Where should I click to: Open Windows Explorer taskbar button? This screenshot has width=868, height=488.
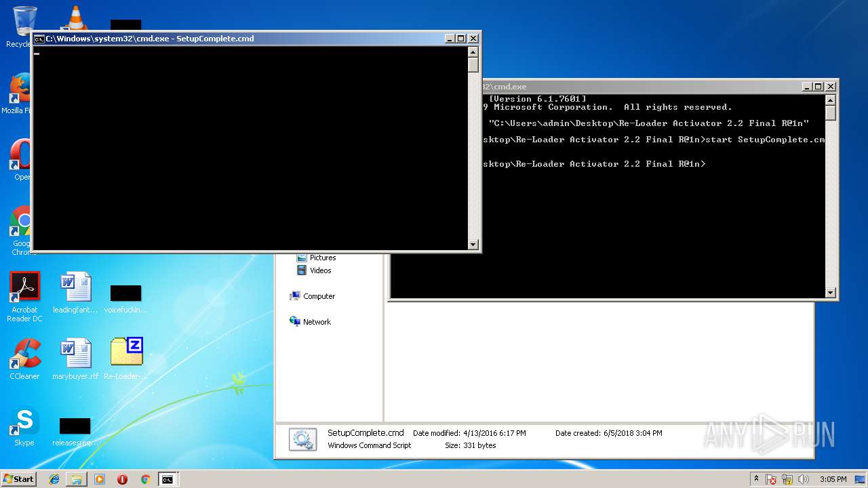[77, 479]
